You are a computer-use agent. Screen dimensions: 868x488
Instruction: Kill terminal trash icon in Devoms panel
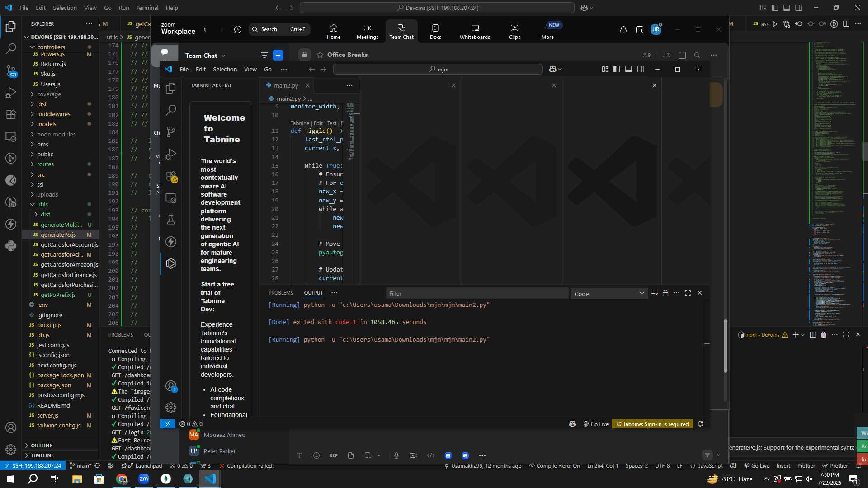click(x=823, y=335)
